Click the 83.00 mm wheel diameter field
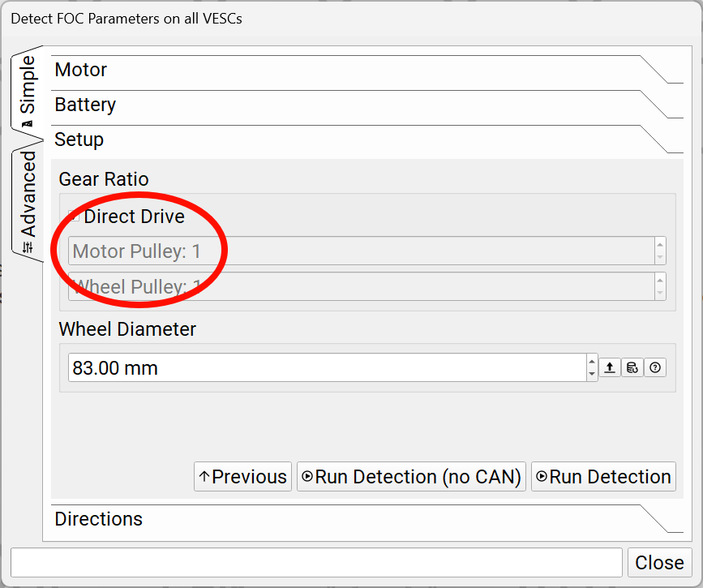 point(328,367)
